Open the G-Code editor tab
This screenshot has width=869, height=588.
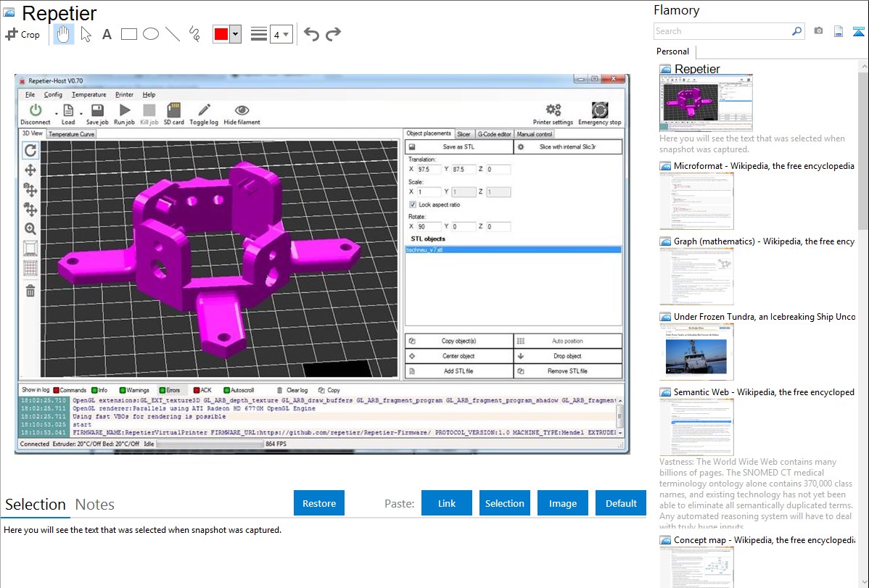click(x=495, y=134)
